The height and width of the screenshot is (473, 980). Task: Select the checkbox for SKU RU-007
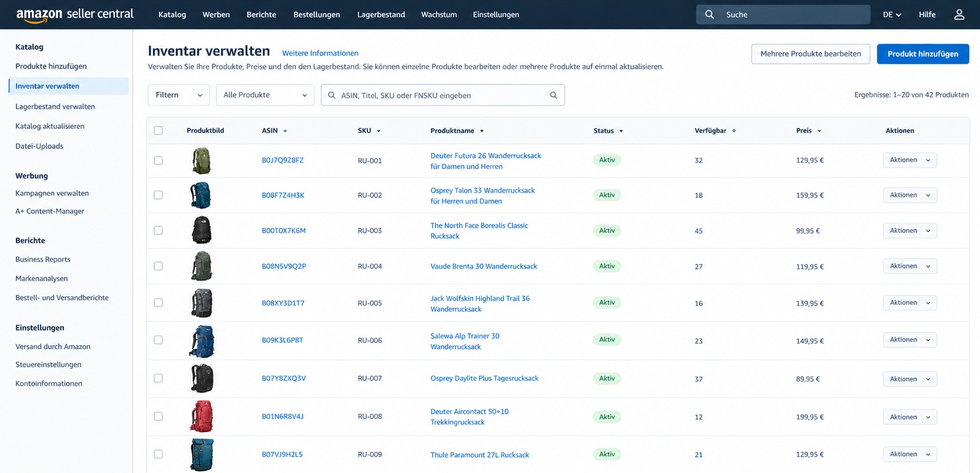click(x=158, y=379)
